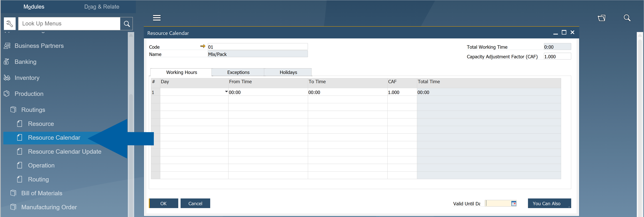Click the From Time column header
The image size is (644, 217).
click(268, 83)
